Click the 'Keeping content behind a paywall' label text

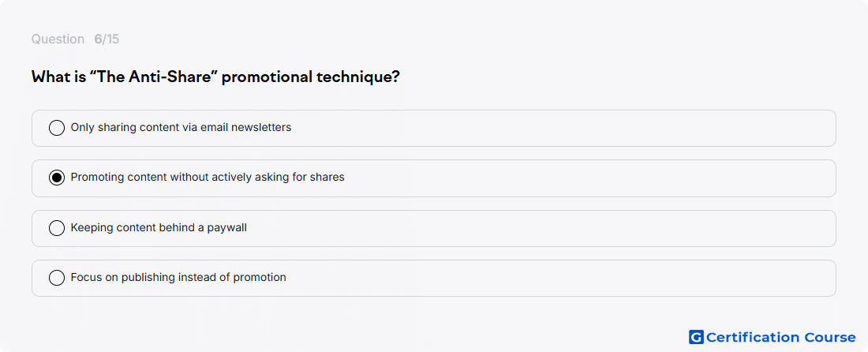point(159,227)
